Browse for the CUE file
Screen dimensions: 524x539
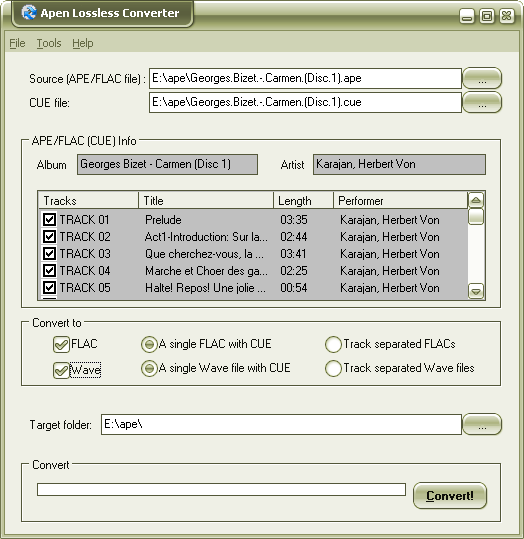point(482,102)
